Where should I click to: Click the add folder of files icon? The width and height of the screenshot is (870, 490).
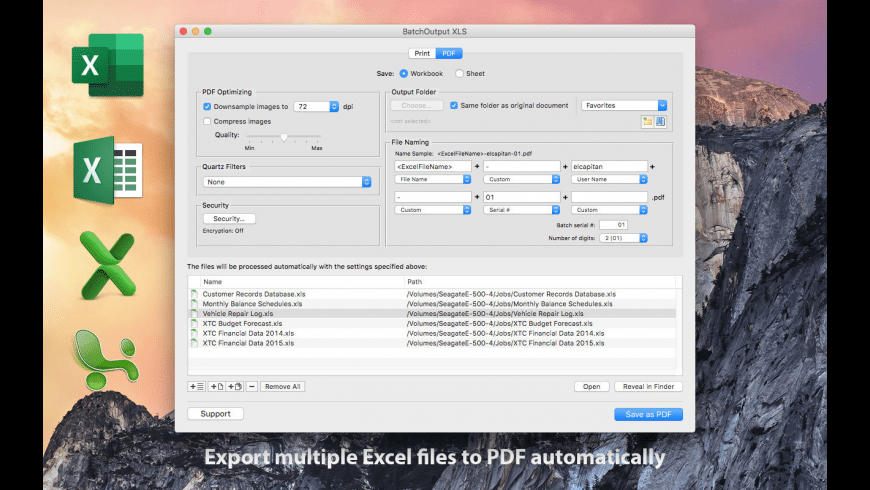235,386
